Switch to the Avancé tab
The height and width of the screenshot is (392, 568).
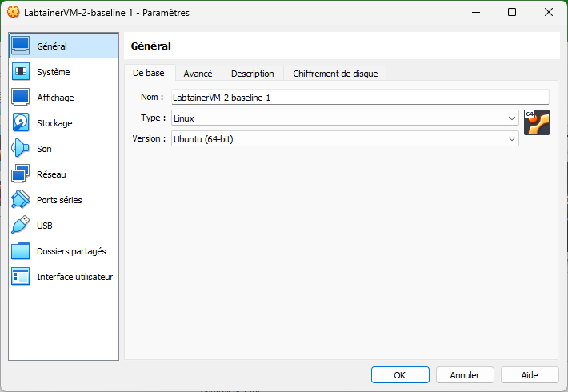198,74
